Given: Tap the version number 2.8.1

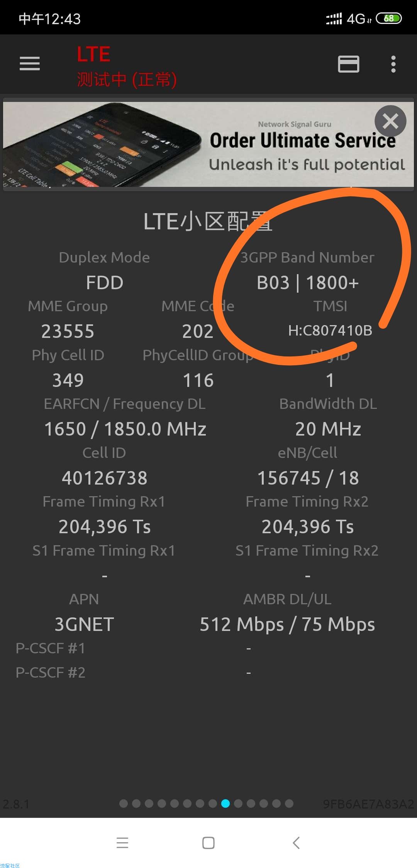Looking at the screenshot, I should pyautogui.click(x=16, y=804).
